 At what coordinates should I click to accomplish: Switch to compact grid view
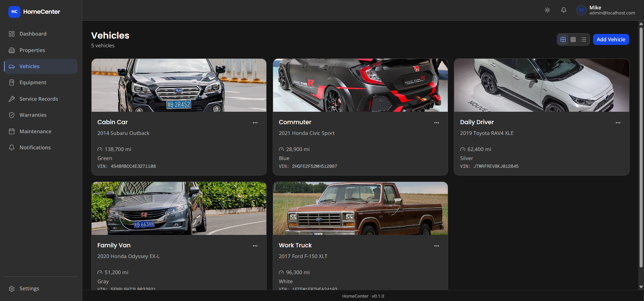click(573, 40)
